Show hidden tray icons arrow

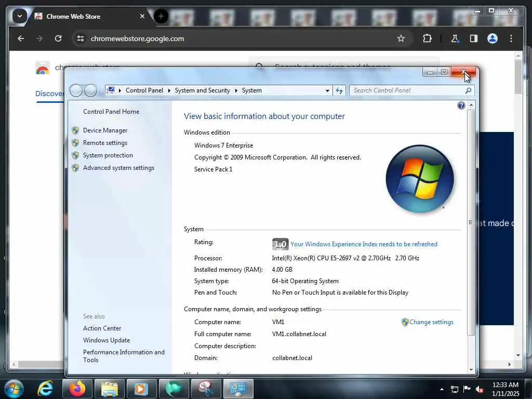442,389
